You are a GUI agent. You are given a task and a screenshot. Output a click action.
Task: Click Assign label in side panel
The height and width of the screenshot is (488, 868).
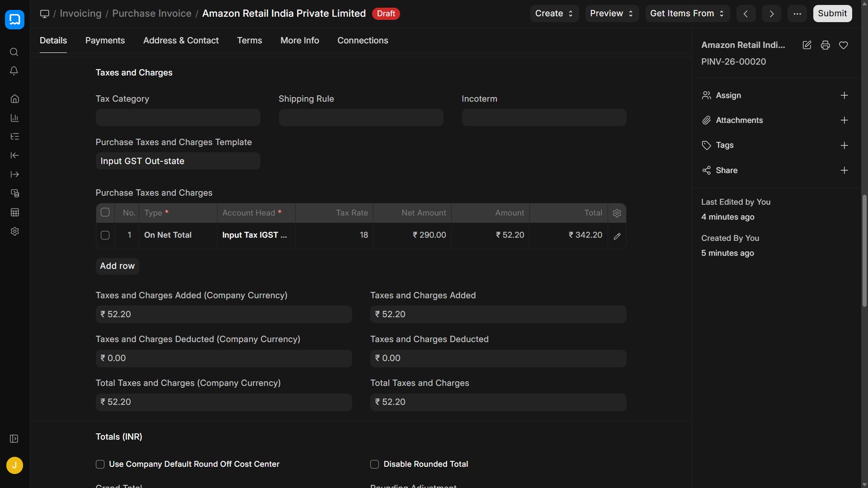click(728, 95)
